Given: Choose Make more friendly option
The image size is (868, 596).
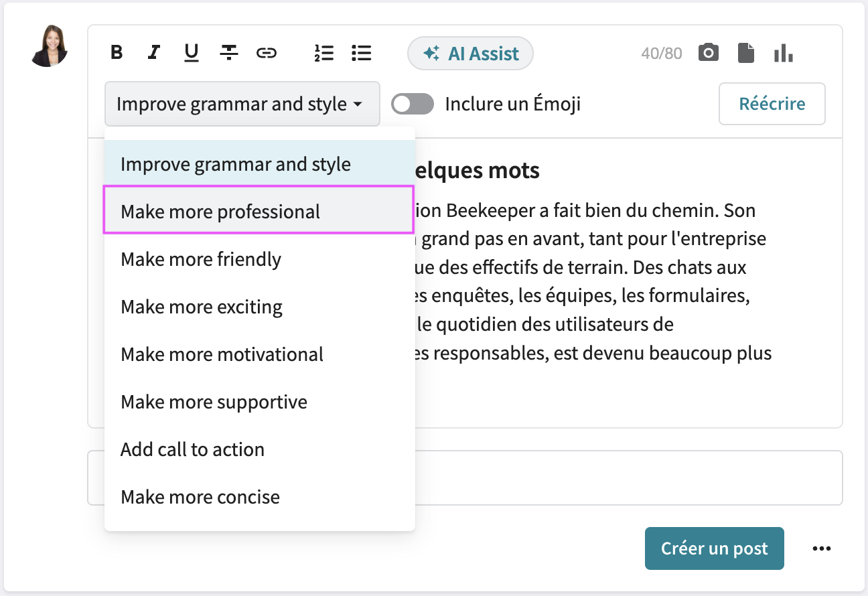Looking at the screenshot, I should (201, 259).
